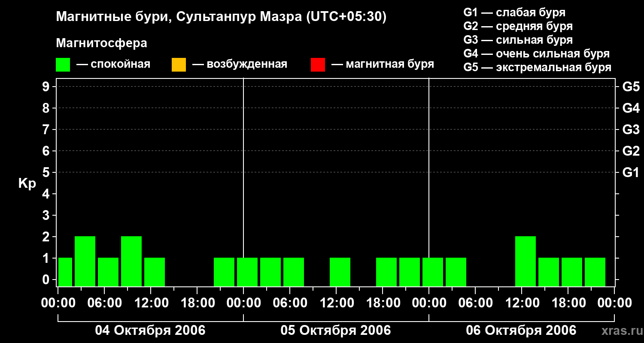Click the 'G5' storm-scale axis label
This screenshot has height=343, width=644.
point(631,87)
